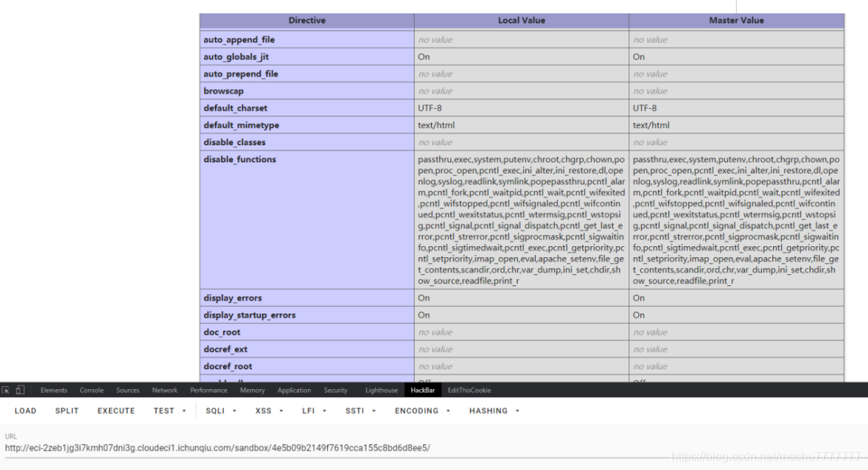Open the Lighthouse tab
The image size is (868, 470).
[381, 391]
